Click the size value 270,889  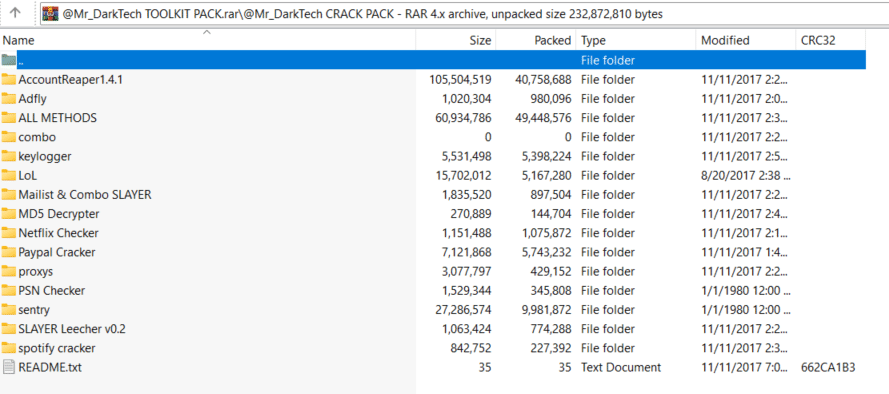click(x=471, y=214)
